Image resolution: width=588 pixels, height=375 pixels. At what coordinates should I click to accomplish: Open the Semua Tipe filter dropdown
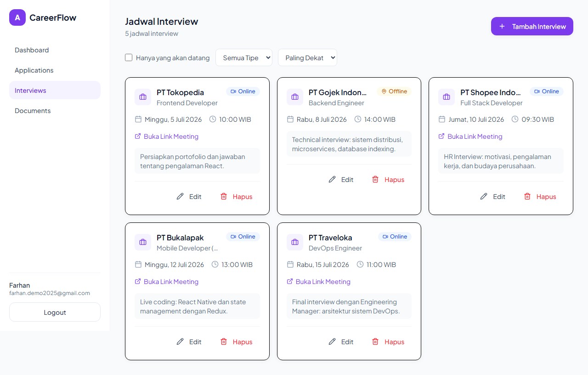[244, 57]
